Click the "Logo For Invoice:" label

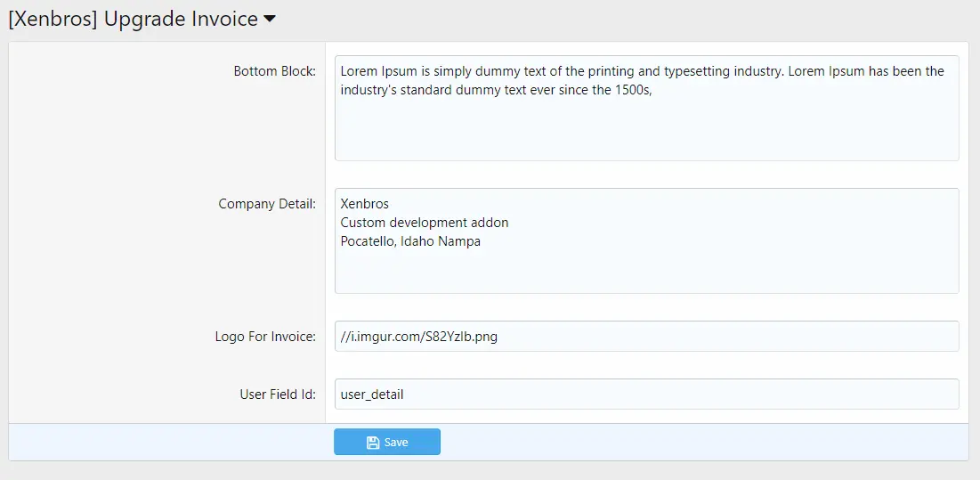point(264,337)
